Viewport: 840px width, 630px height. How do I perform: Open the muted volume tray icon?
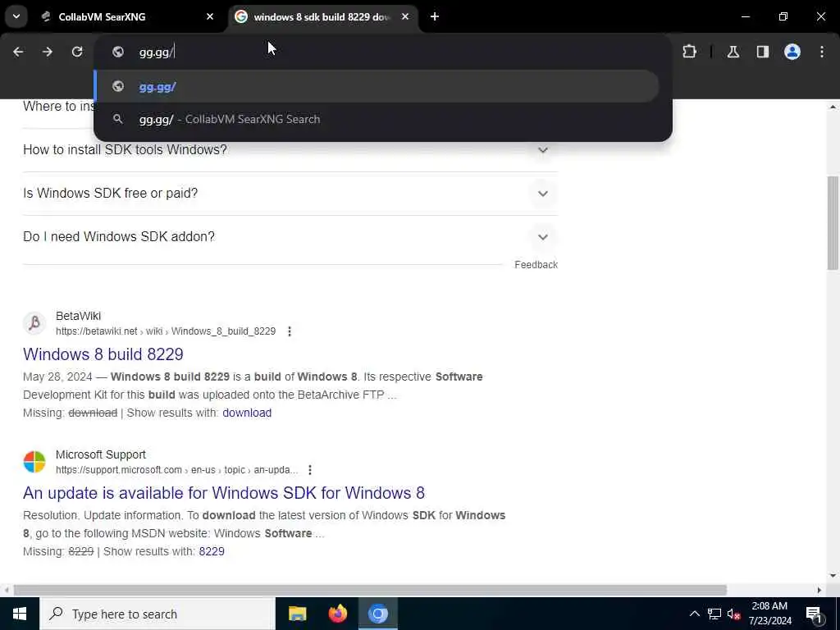tap(733, 614)
